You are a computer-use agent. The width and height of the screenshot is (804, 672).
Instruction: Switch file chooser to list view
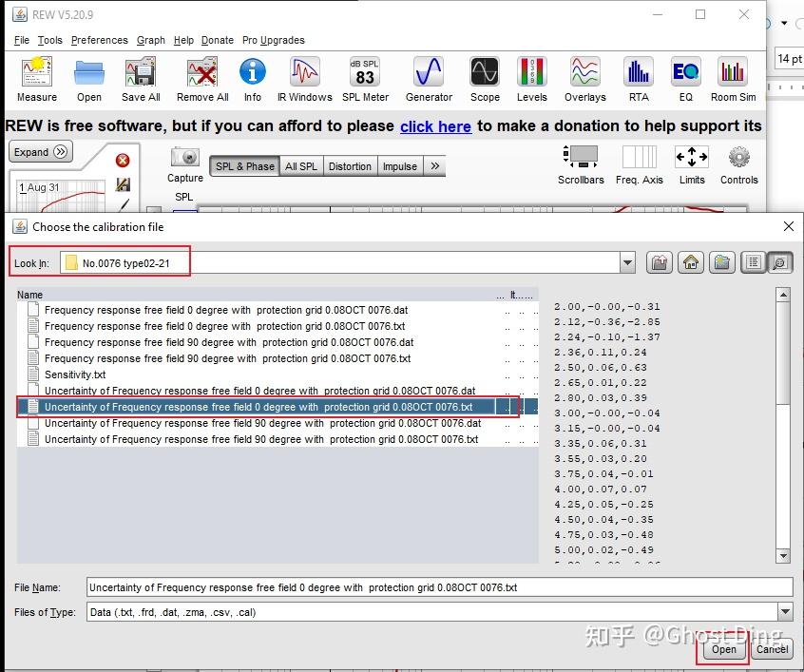(754, 263)
